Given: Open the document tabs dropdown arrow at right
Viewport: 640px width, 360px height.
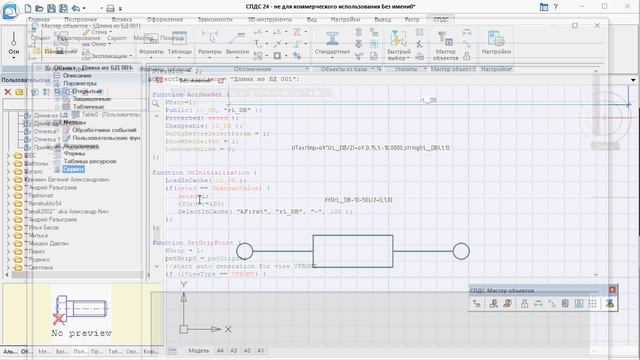Looking at the screenshot, I should click(x=633, y=80).
